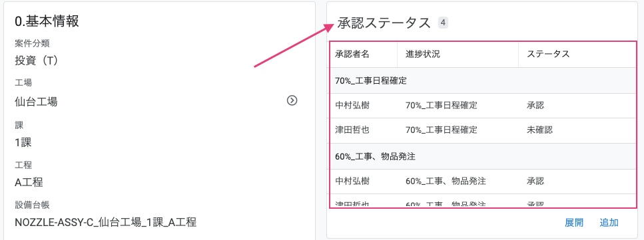Click the 未確認 status cell
The width and height of the screenshot is (644, 240).
[539, 130]
